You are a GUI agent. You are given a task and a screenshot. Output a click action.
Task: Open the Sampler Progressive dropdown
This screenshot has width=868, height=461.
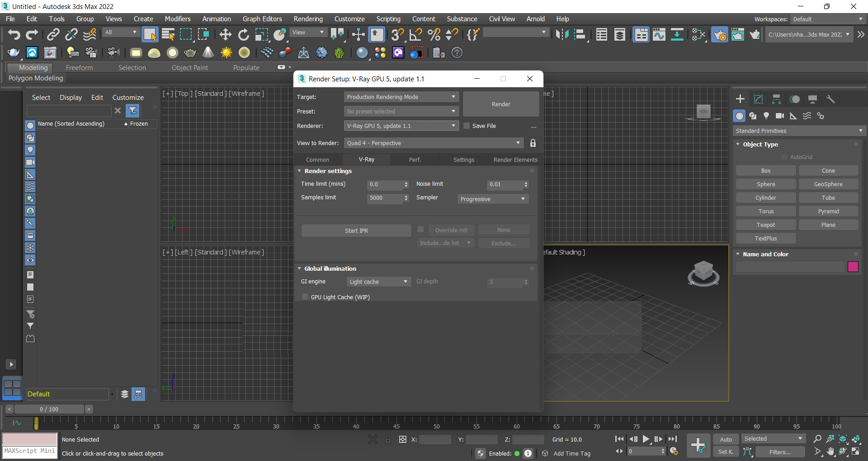point(493,199)
